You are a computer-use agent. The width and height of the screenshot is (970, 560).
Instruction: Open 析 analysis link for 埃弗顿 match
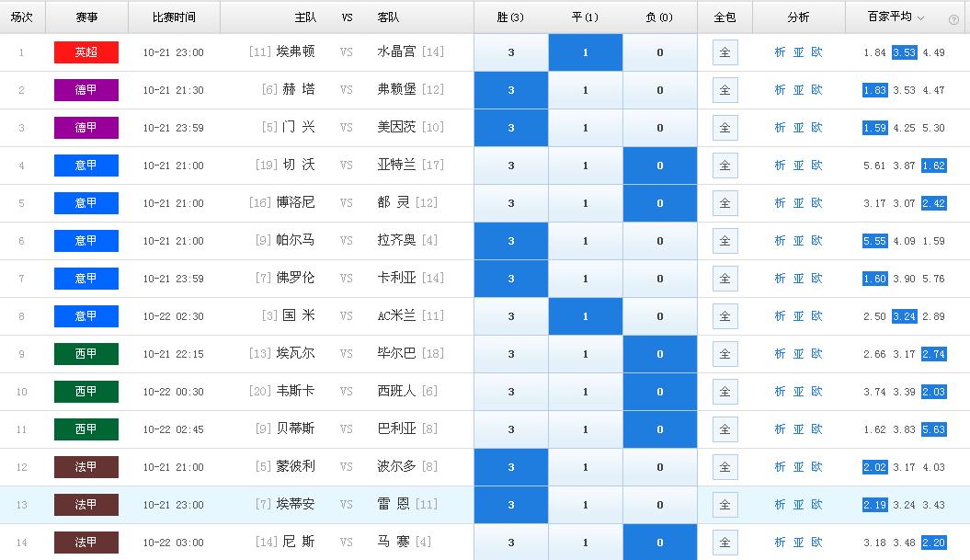coord(780,52)
